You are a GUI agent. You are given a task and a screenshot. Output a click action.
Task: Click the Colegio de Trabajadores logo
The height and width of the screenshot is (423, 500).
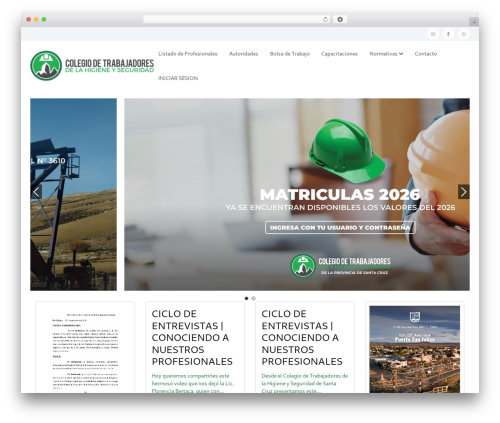[x=92, y=66]
